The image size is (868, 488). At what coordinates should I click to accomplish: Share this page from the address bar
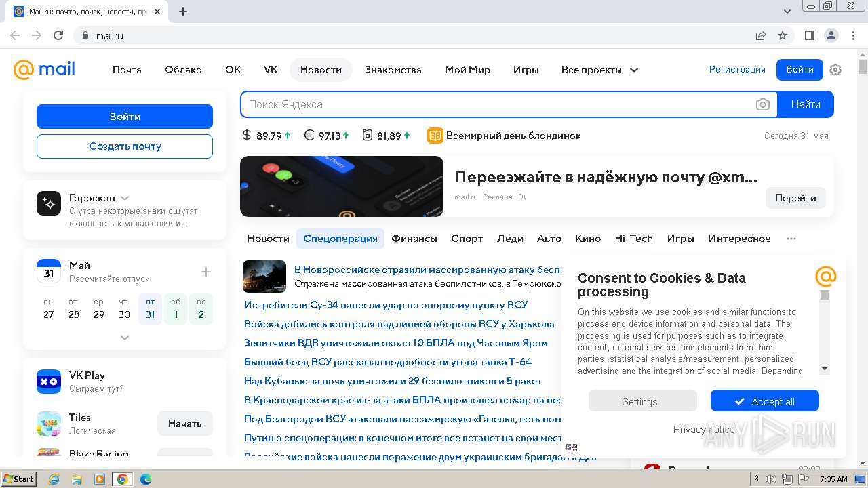pos(761,35)
